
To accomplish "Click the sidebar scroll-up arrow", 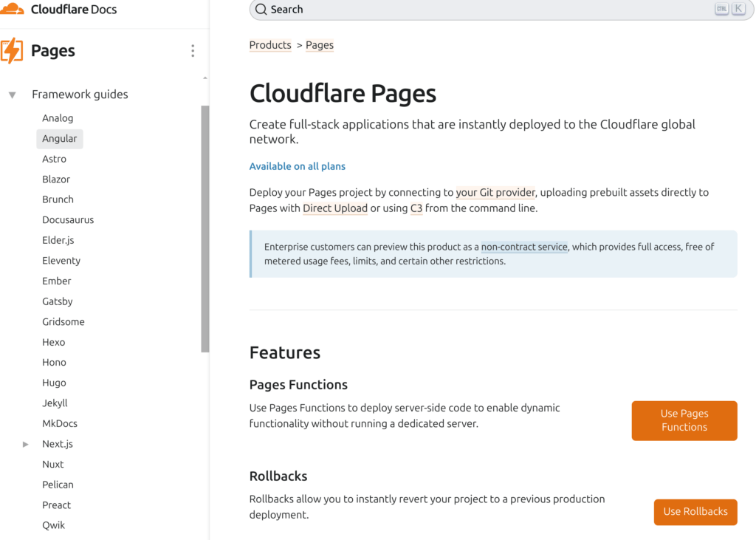I will tap(205, 78).
